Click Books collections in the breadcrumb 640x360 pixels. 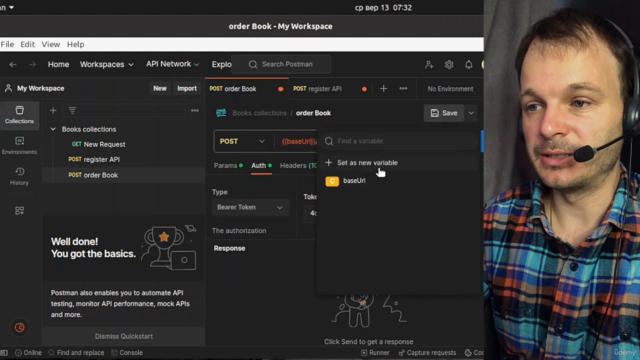tap(259, 113)
